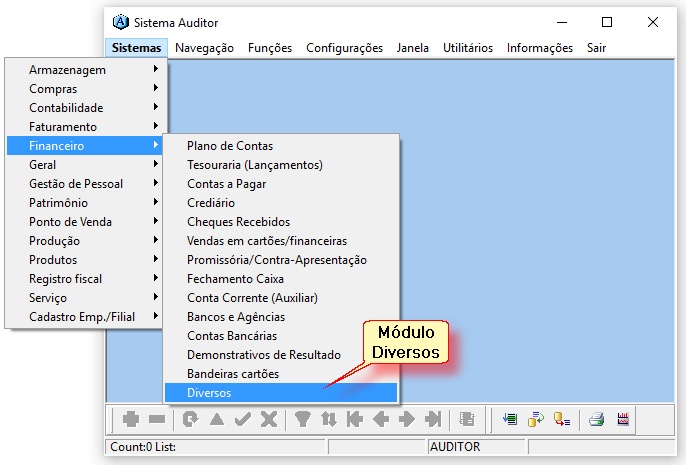Select Cheques Recebidos
Image resolution: width=686 pixels, height=465 pixels.
pyautogui.click(x=281, y=222)
